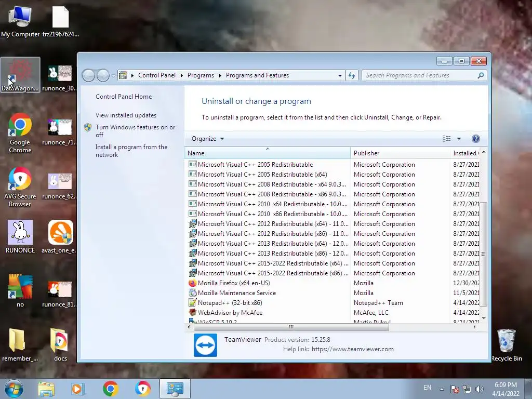
Task: Open Chrome from the taskbar
Action: 110,389
